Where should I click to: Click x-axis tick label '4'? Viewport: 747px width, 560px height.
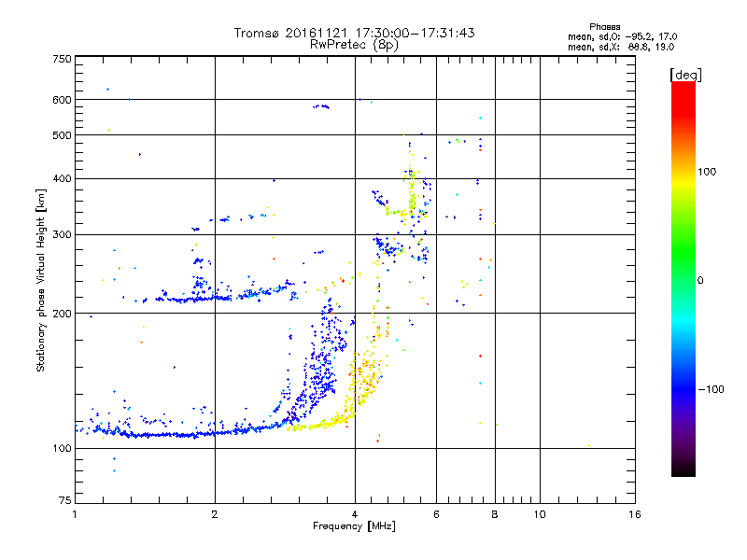pyautogui.click(x=355, y=514)
